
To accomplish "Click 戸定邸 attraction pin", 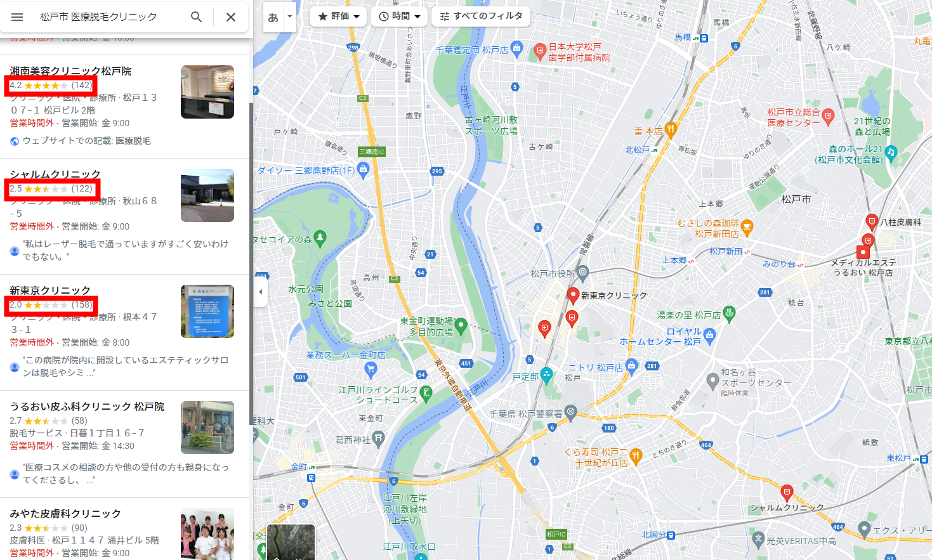I will pyautogui.click(x=546, y=374).
